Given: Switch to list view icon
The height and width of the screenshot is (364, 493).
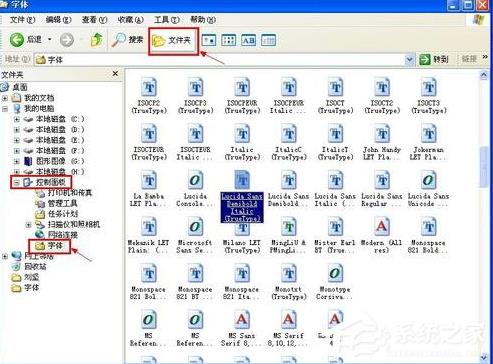Looking at the screenshot, I should [229, 40].
